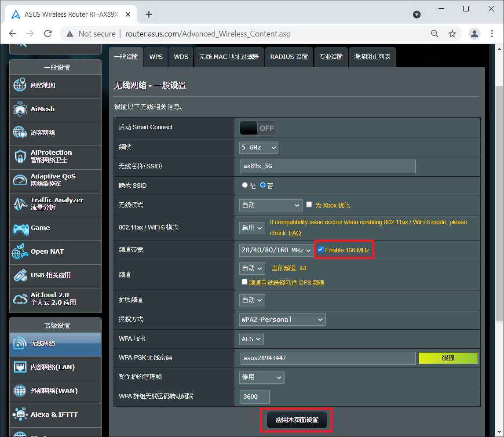The height and width of the screenshot is (437, 504).
Task: Click the SSID field ax89x_5G
Action: [328, 166]
